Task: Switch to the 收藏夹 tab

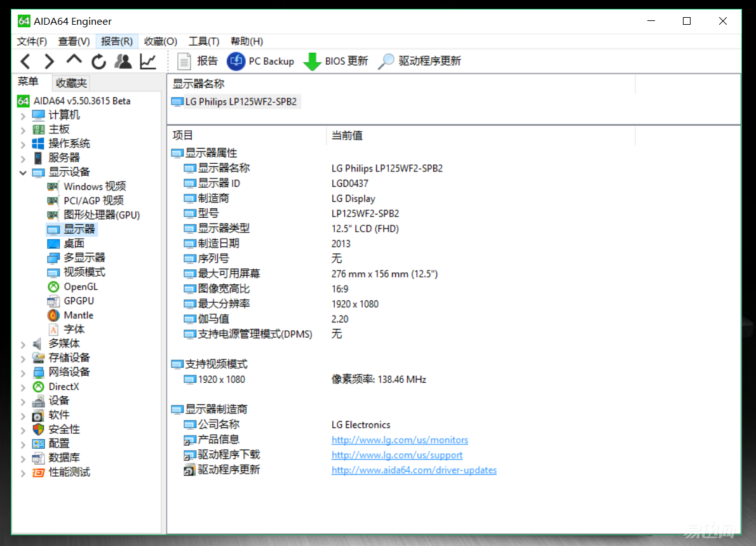Action: point(71,83)
